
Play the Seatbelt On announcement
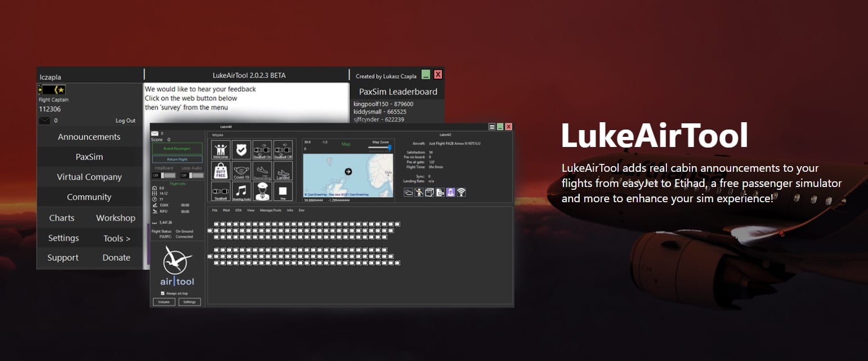[262, 150]
